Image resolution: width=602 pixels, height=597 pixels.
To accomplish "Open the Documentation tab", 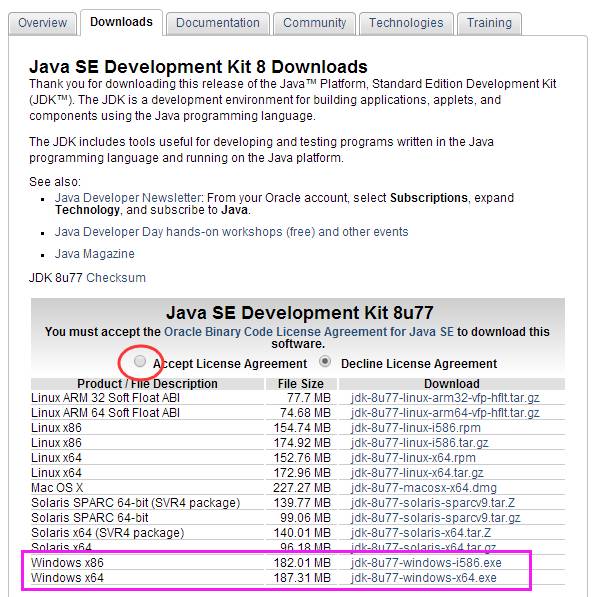I will click(218, 23).
